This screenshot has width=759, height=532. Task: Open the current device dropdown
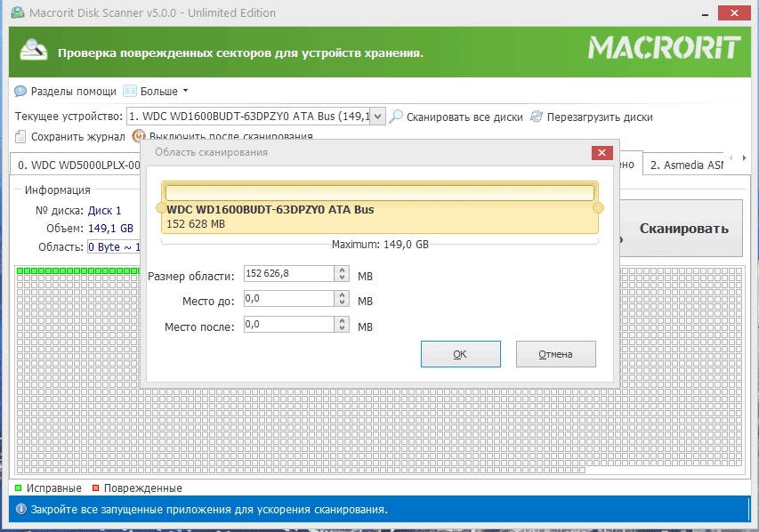(378, 117)
